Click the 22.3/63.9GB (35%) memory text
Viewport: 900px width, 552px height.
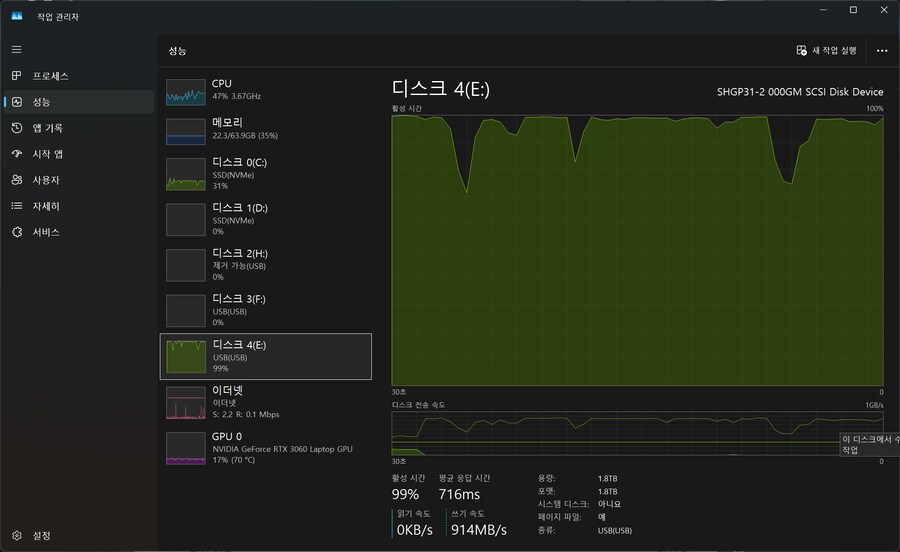pos(245,135)
